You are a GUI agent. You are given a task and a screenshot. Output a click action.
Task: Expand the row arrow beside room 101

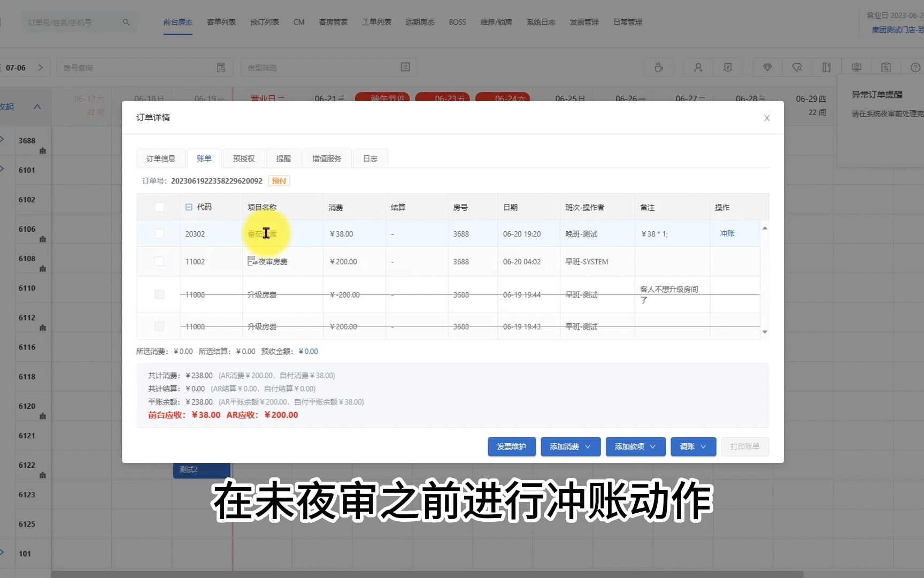point(2,552)
